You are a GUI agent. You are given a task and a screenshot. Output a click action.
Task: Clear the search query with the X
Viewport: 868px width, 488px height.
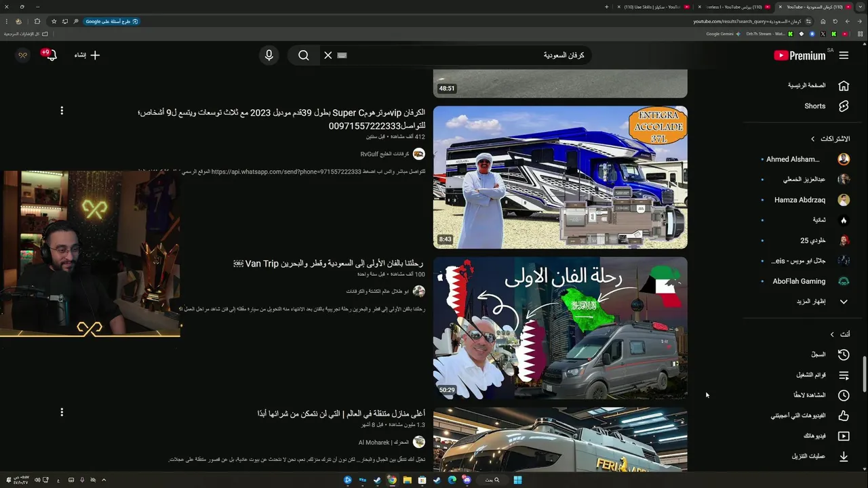pos(328,56)
